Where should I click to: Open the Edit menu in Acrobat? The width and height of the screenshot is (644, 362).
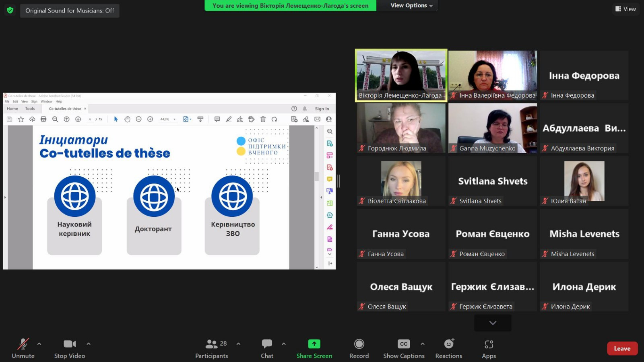tap(15, 101)
